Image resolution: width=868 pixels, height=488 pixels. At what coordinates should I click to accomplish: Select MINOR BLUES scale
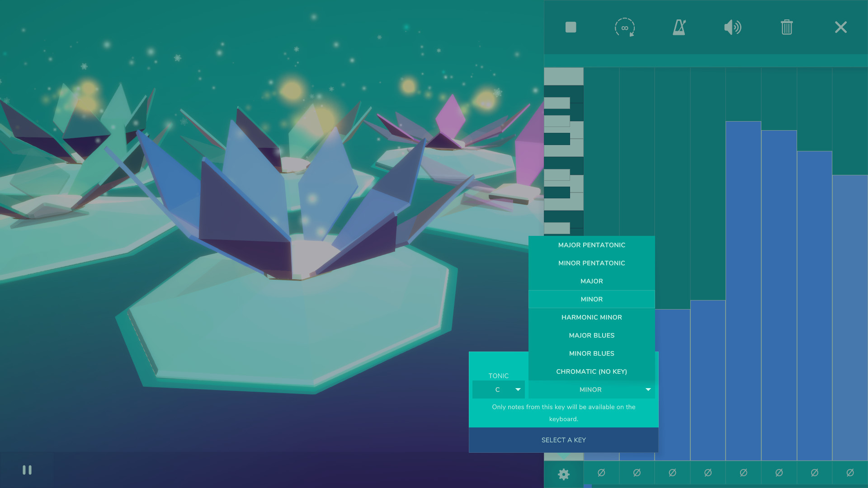(x=591, y=353)
